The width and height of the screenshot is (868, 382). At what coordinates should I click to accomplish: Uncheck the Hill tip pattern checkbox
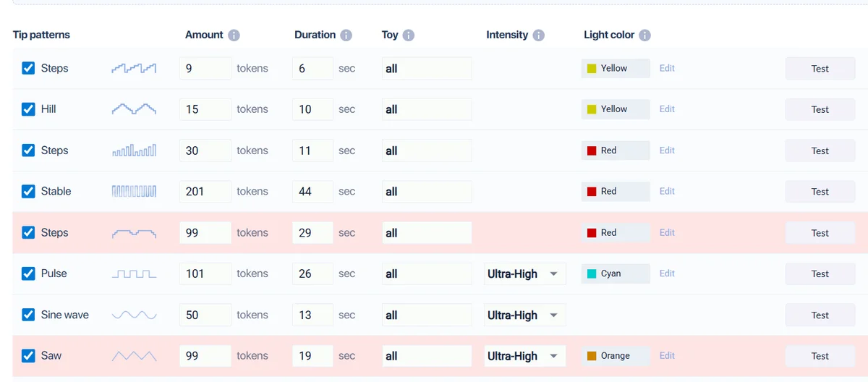(x=28, y=109)
